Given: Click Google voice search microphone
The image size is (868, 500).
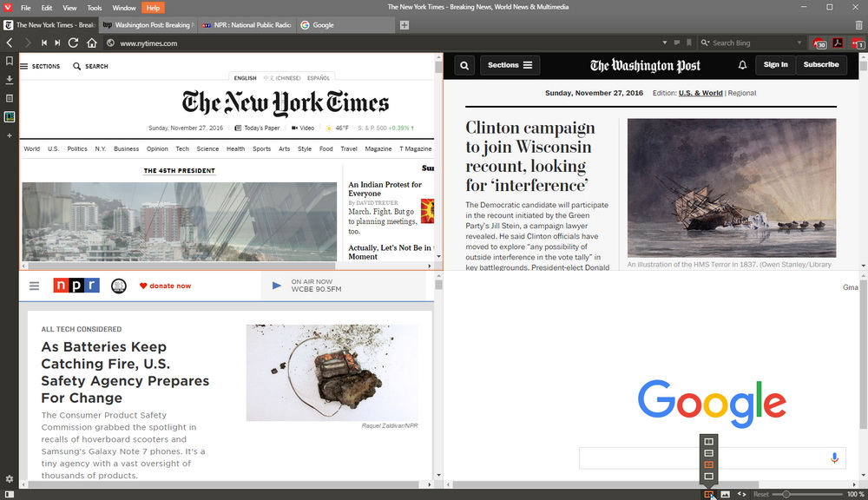Looking at the screenshot, I should click(834, 458).
